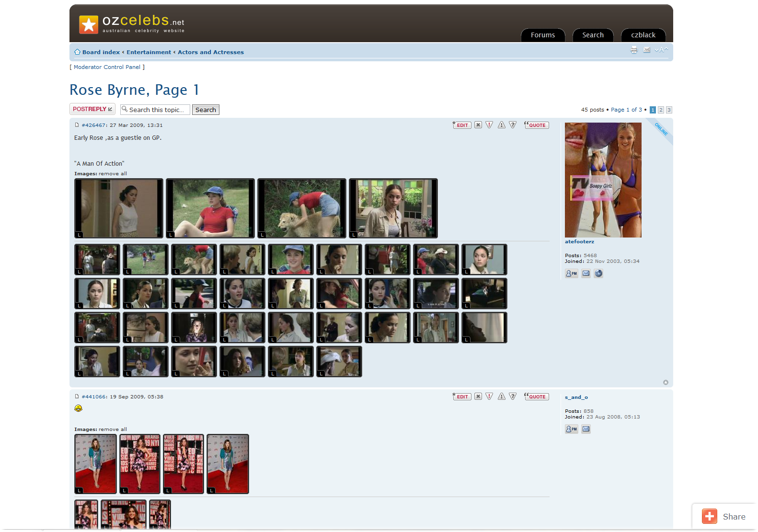Screen dimensions: 758x532
Task: Open the czblack user tab
Action: click(x=643, y=35)
